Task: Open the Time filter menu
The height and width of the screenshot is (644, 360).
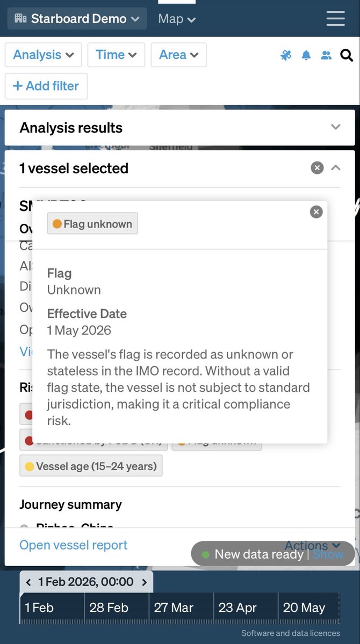Action: [116, 55]
